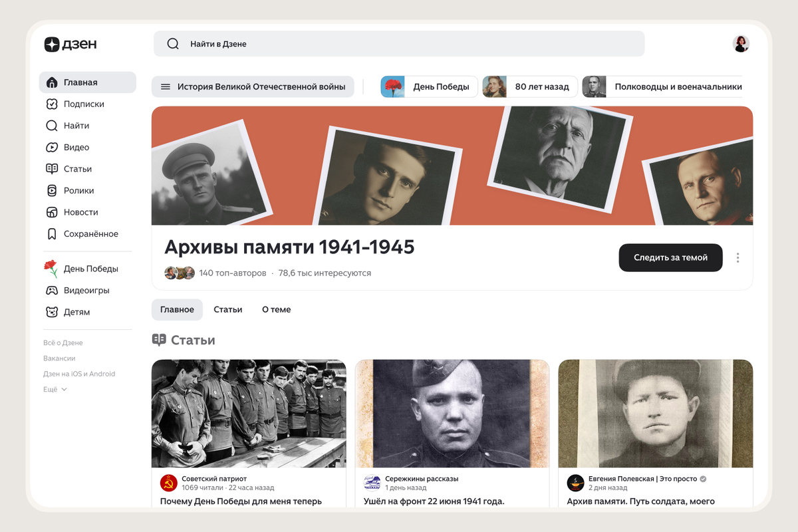Open the История Великой Отечественной войны menu
The width and height of the screenshot is (798, 532).
pyautogui.click(x=253, y=86)
